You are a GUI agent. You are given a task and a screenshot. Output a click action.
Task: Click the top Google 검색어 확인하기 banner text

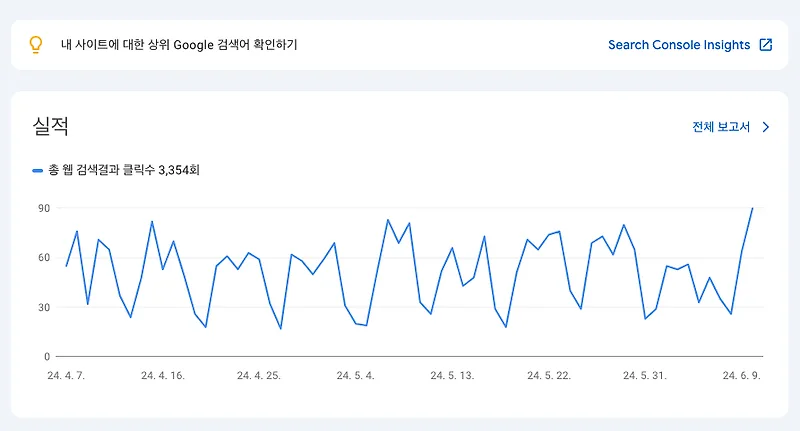click(x=179, y=45)
